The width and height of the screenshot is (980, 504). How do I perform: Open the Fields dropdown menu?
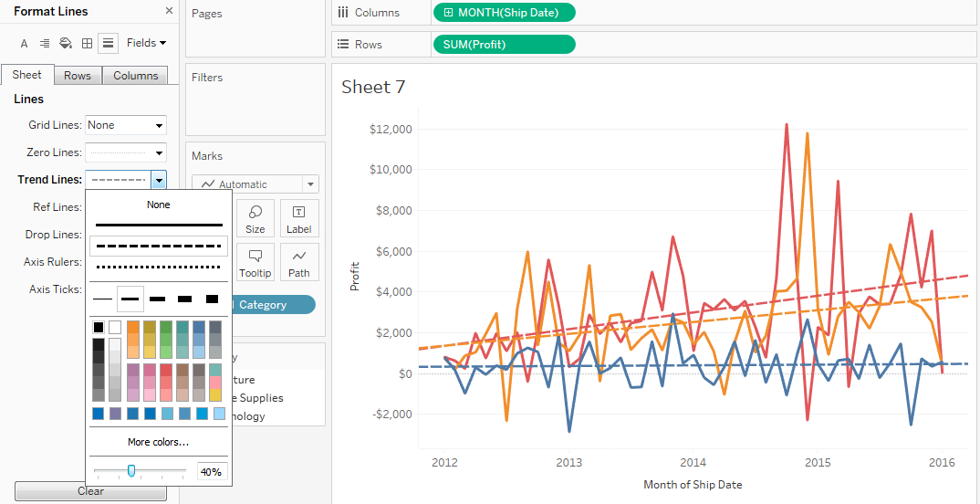click(x=146, y=43)
